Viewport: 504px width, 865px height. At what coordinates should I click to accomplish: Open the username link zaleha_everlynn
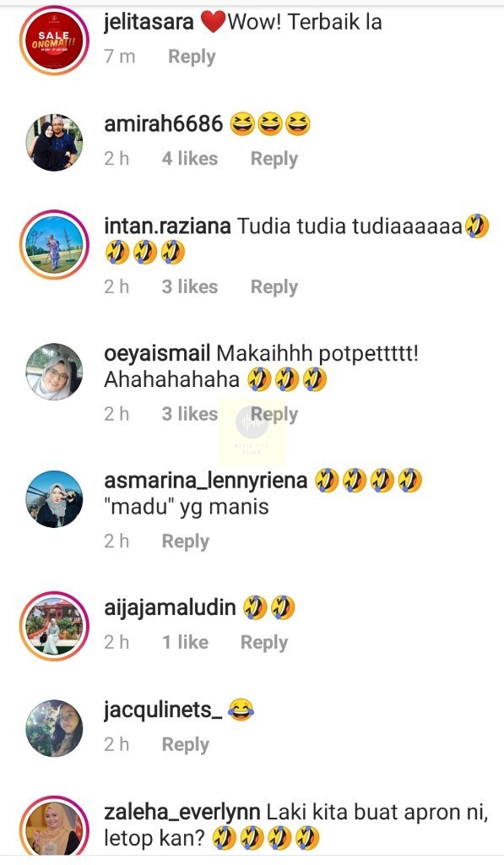pyautogui.click(x=182, y=812)
